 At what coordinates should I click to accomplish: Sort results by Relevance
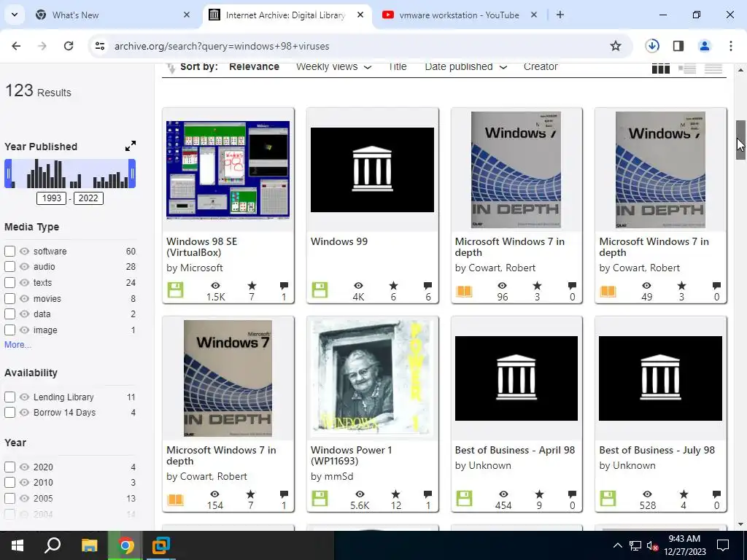click(254, 67)
